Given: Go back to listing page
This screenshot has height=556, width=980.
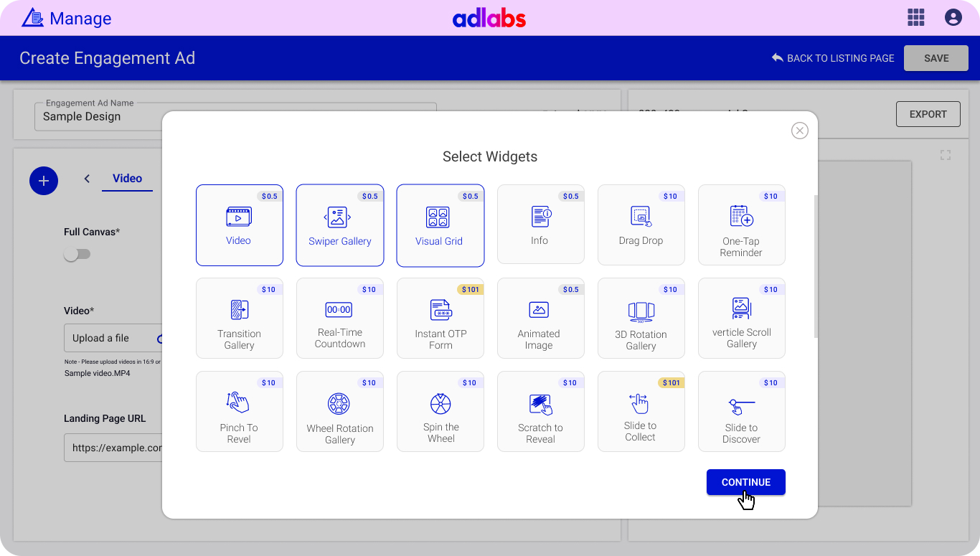Looking at the screenshot, I should click(x=833, y=58).
